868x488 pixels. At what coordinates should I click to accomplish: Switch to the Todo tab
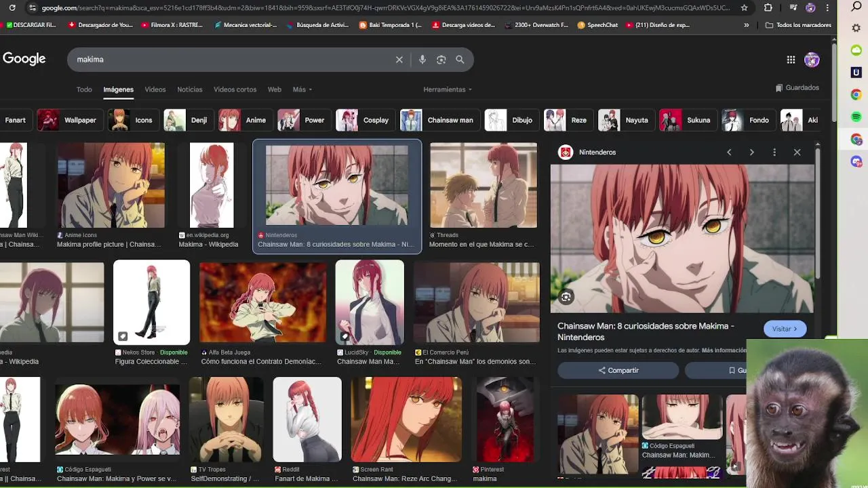coord(84,89)
